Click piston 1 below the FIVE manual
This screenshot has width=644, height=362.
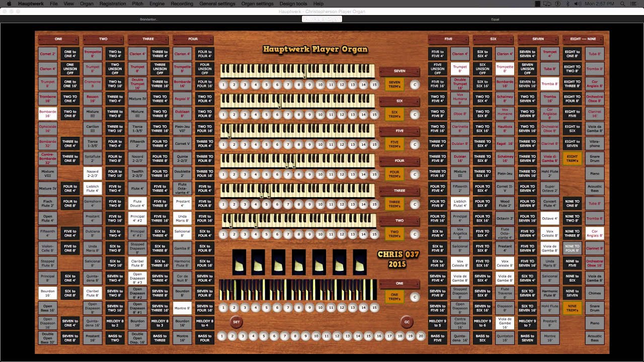click(223, 145)
